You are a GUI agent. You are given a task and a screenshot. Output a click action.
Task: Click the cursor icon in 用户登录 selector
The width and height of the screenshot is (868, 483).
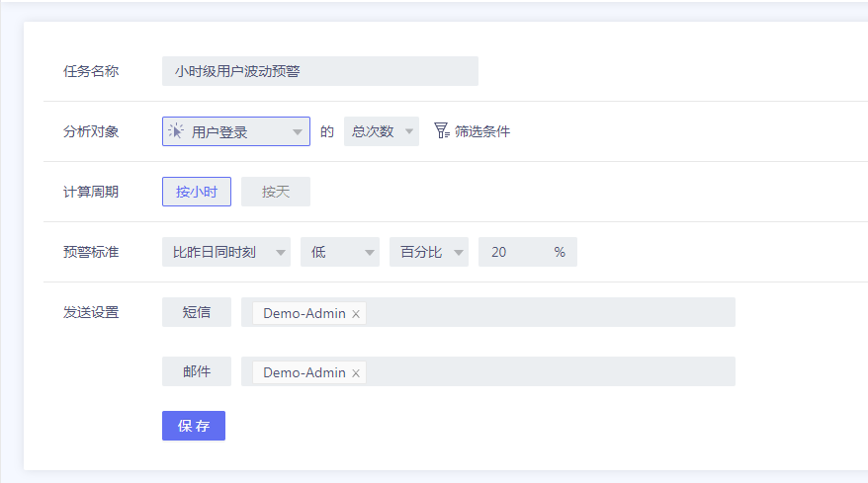coord(176,131)
